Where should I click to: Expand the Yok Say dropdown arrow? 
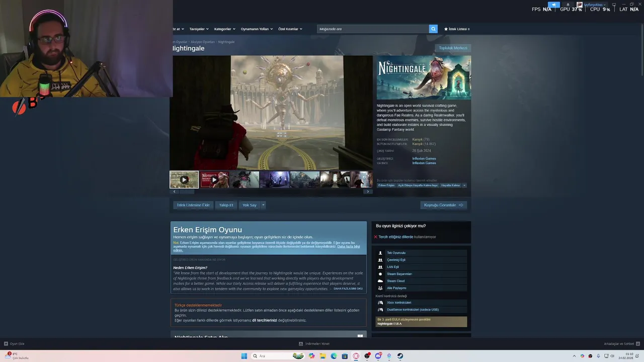coord(263,205)
